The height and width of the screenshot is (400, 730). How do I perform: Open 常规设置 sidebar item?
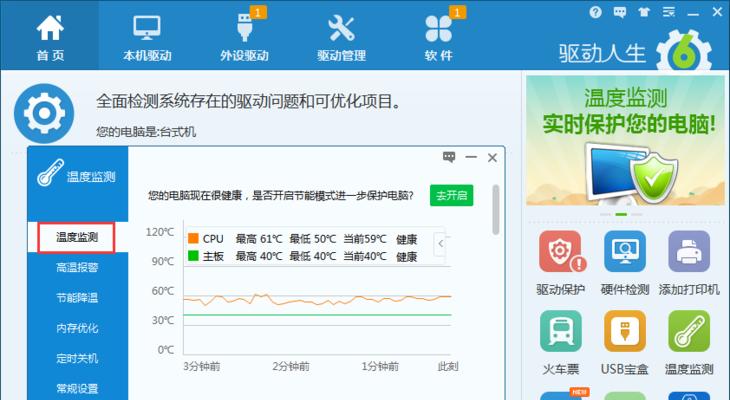click(x=77, y=389)
